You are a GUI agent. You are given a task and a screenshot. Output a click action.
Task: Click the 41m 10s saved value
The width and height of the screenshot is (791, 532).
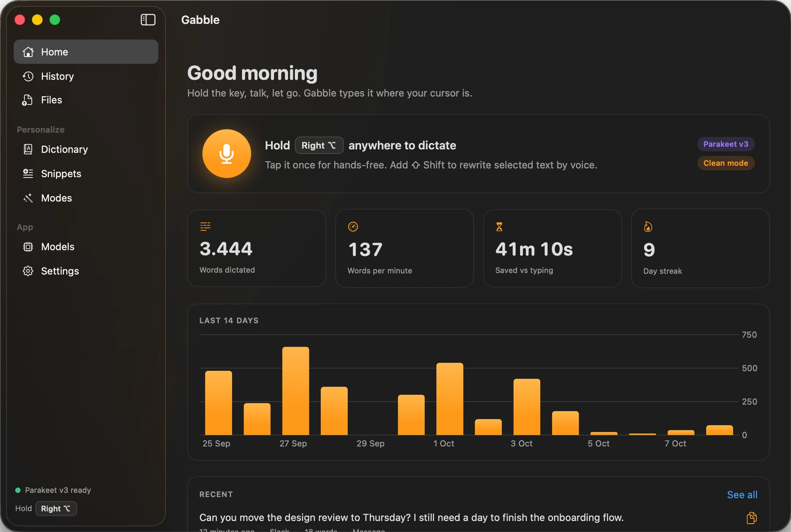click(534, 249)
